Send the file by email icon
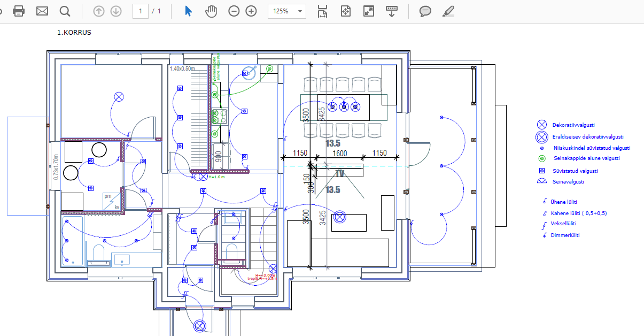Viewport: 644px width, 336px height. pyautogui.click(x=42, y=11)
